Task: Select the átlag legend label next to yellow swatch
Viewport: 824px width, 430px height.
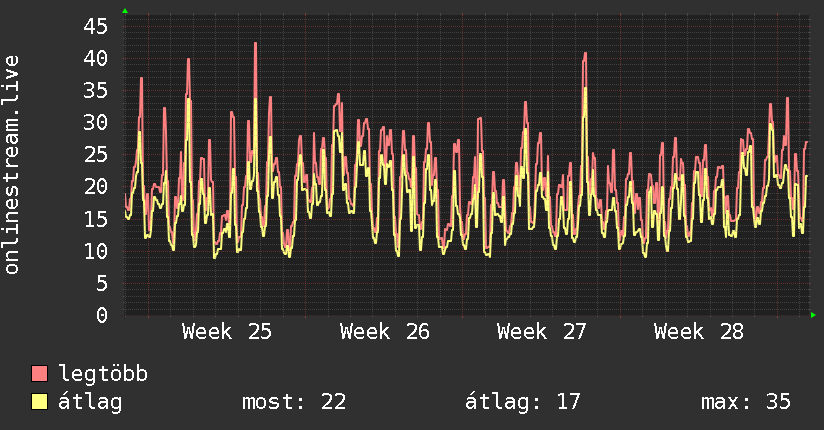Action: (x=90, y=403)
